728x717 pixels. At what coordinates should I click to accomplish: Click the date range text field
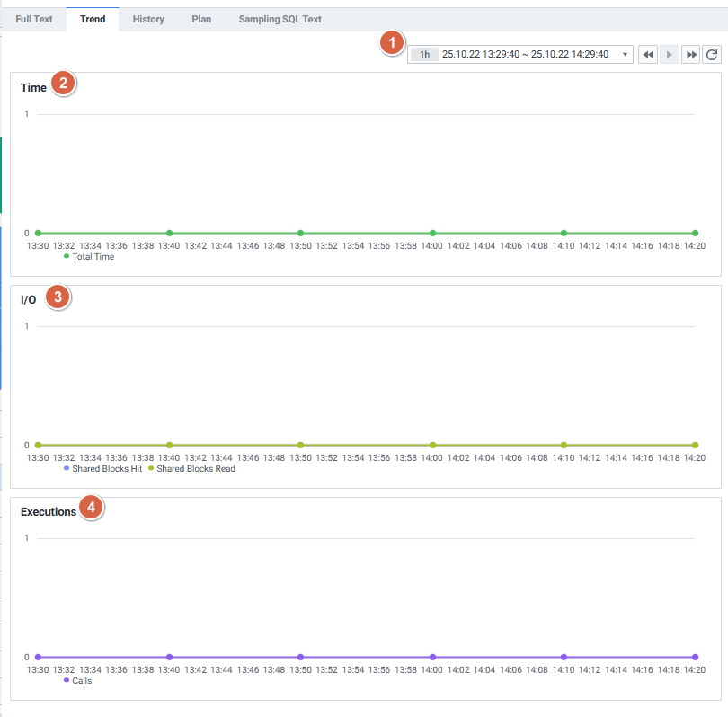[x=525, y=55]
